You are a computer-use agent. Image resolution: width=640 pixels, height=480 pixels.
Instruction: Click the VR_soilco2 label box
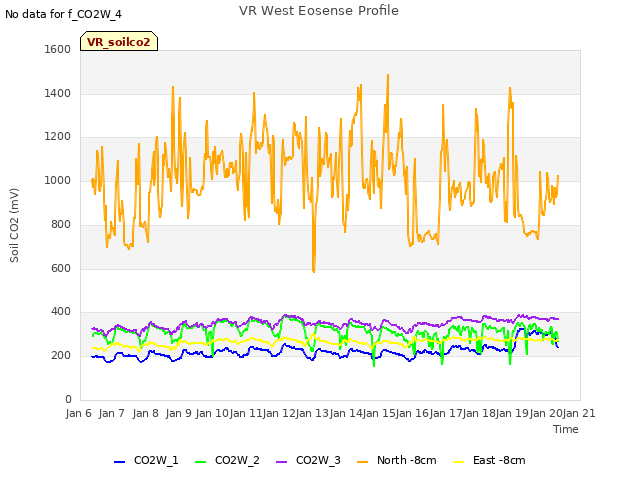[119, 41]
